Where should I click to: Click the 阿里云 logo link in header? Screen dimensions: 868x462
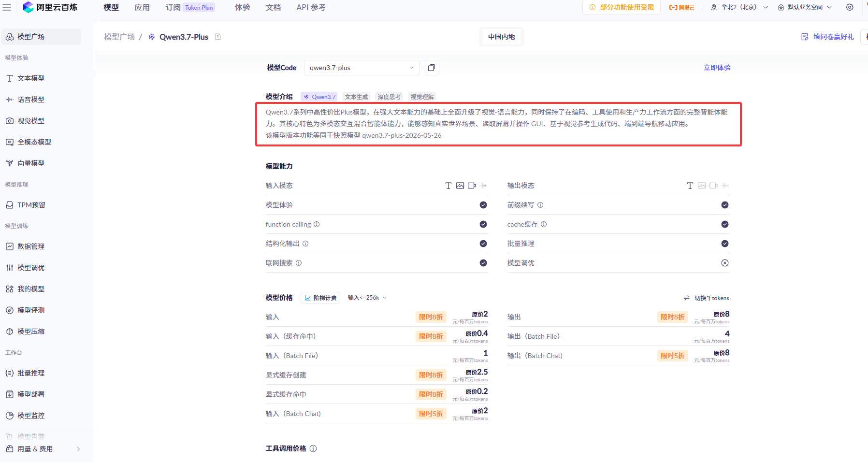[x=681, y=7]
